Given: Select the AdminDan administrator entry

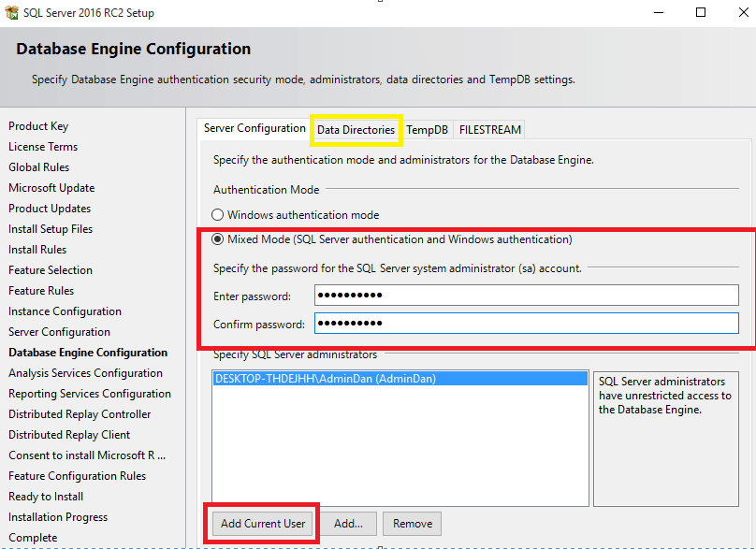Looking at the screenshot, I should click(327, 378).
